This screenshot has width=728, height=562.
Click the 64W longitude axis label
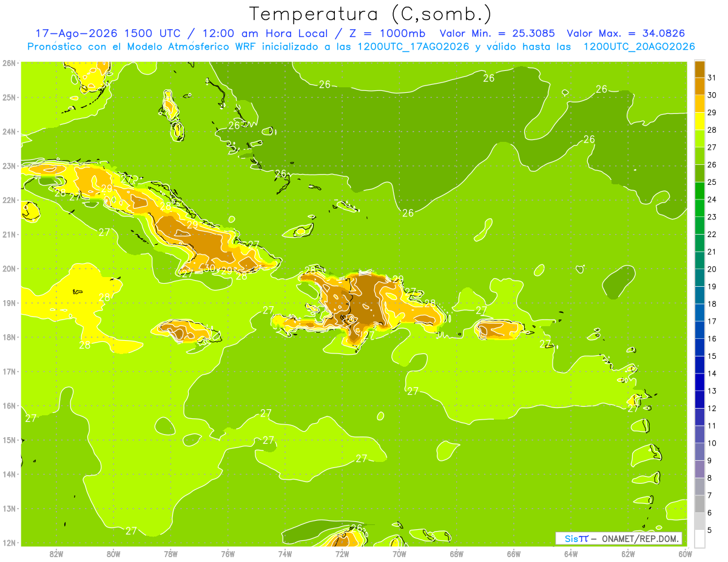click(571, 554)
